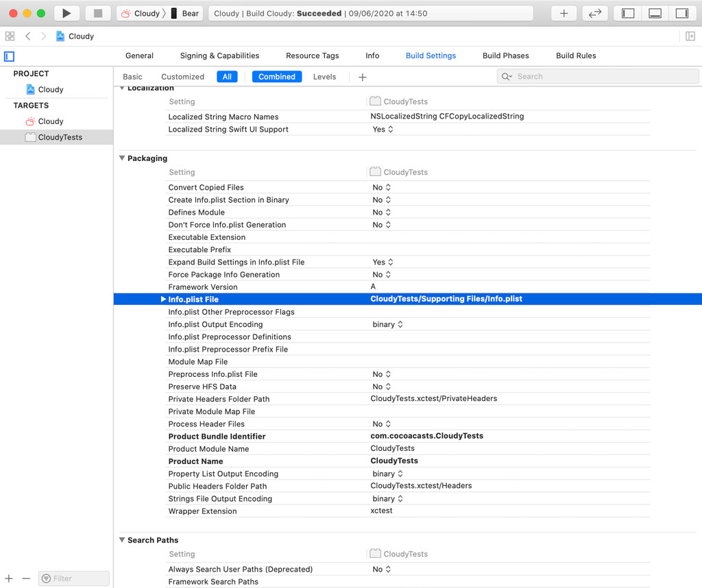The width and height of the screenshot is (702, 588).
Task: Select the Combined view toggle
Action: 277,77
